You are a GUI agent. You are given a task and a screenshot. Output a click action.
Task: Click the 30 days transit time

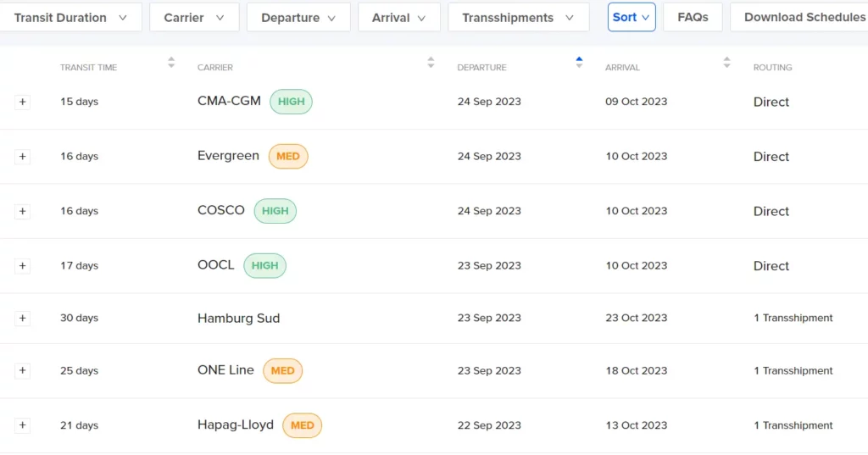(79, 319)
